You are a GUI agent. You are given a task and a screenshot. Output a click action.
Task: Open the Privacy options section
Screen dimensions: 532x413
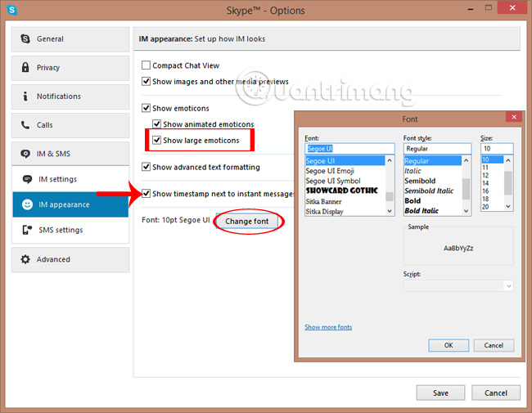pyautogui.click(x=70, y=68)
